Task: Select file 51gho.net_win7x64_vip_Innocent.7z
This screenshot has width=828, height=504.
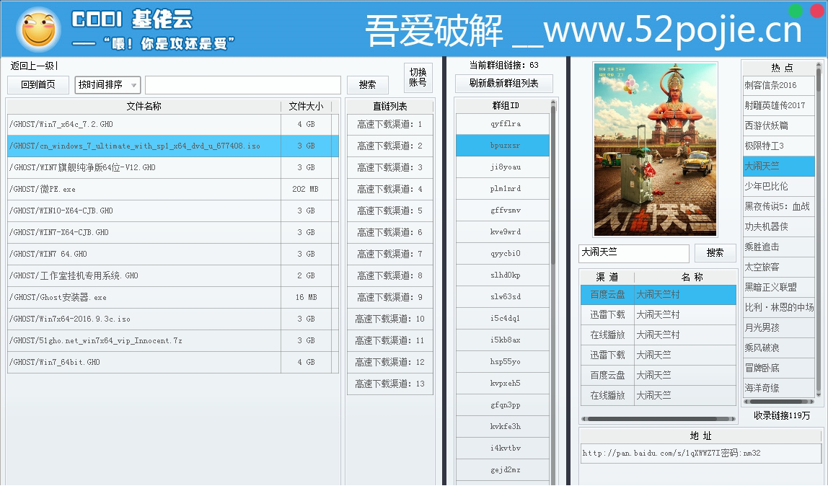Action: 172,341
